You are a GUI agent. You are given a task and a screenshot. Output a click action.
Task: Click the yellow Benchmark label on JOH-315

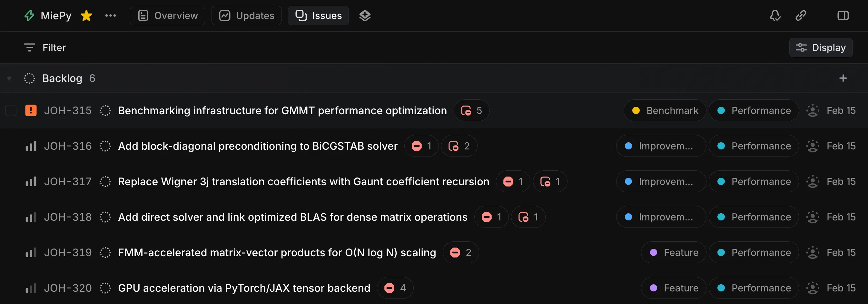pyautogui.click(x=665, y=110)
